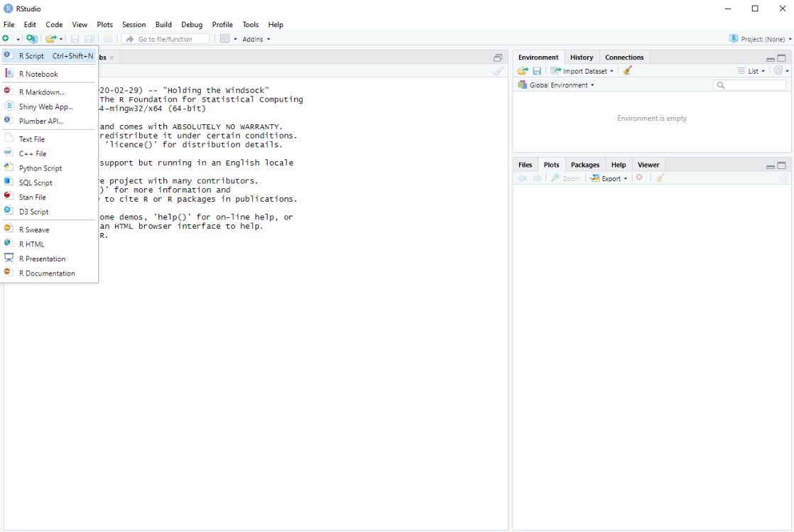
Task: Select Plumber API... menu entry
Action: pyautogui.click(x=48, y=121)
